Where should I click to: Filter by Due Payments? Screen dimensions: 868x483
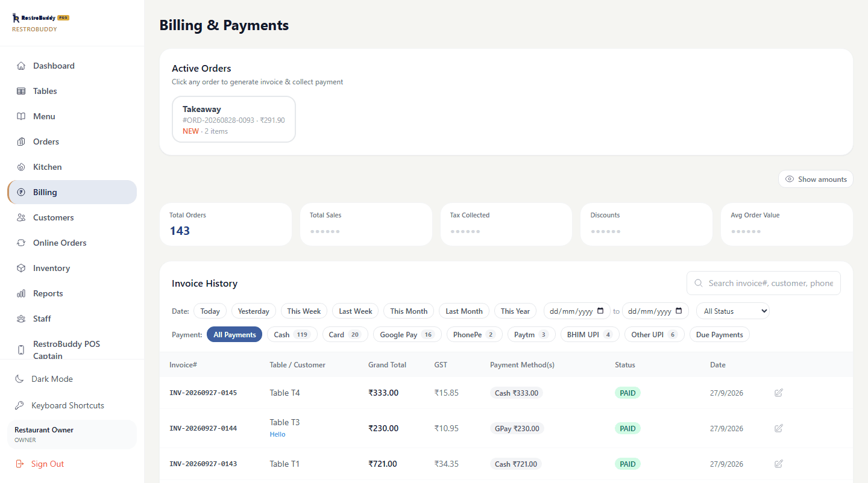(x=719, y=334)
